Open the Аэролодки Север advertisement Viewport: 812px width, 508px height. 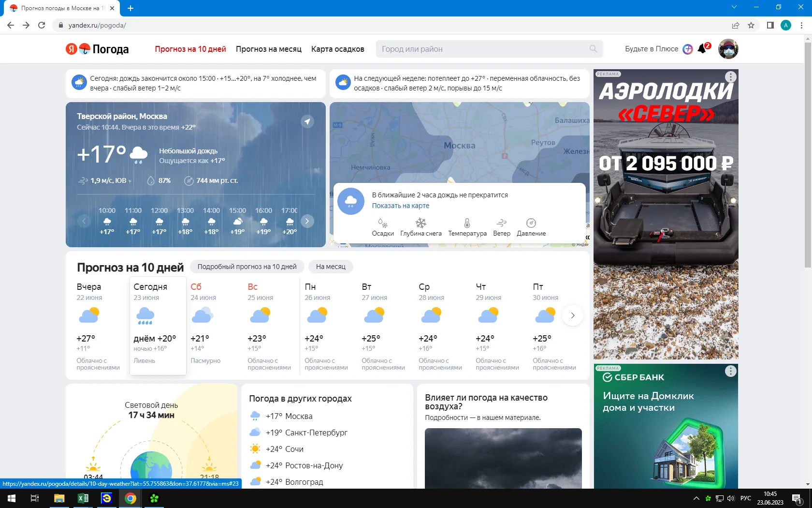tap(666, 214)
